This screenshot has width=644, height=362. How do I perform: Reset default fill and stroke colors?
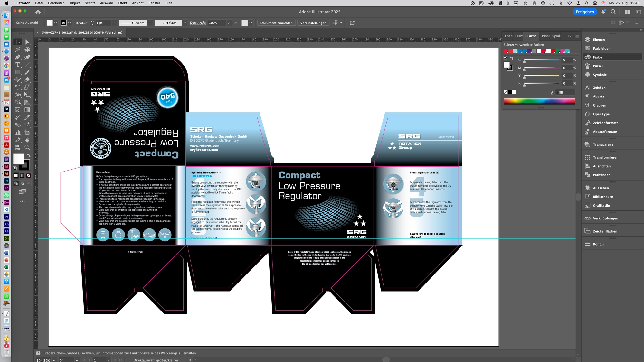pyautogui.click(x=15, y=168)
